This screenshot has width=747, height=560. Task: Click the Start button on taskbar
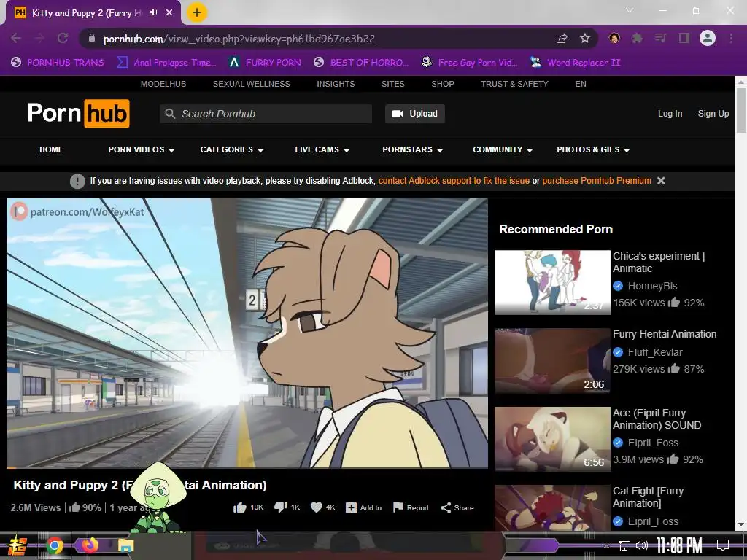pos(18,545)
